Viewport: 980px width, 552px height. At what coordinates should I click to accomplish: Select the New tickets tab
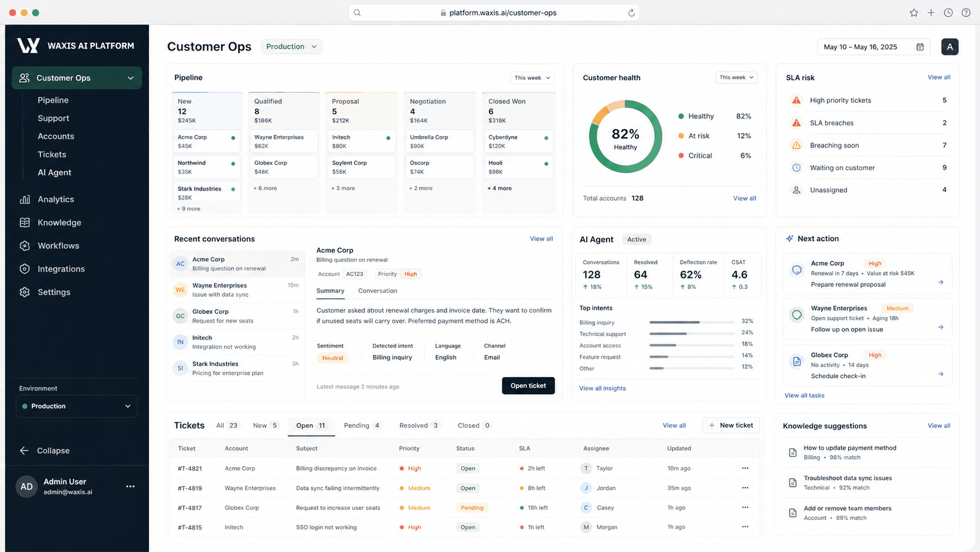tap(266, 425)
